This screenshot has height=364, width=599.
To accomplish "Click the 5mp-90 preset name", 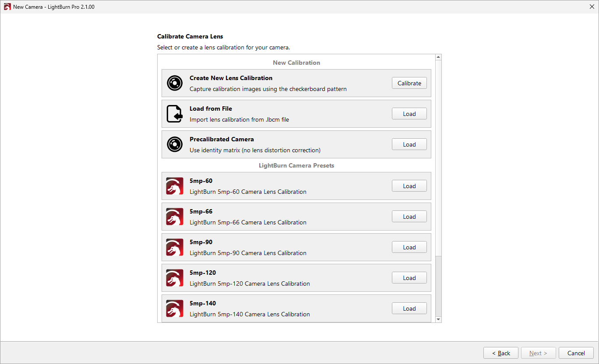I will click(x=201, y=242).
